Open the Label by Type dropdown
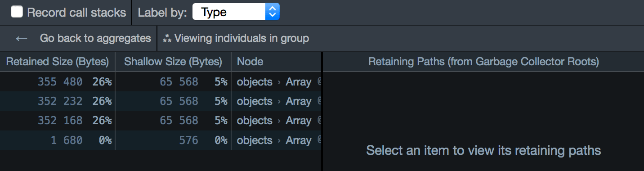The height and width of the screenshot is (171, 644). (x=236, y=12)
